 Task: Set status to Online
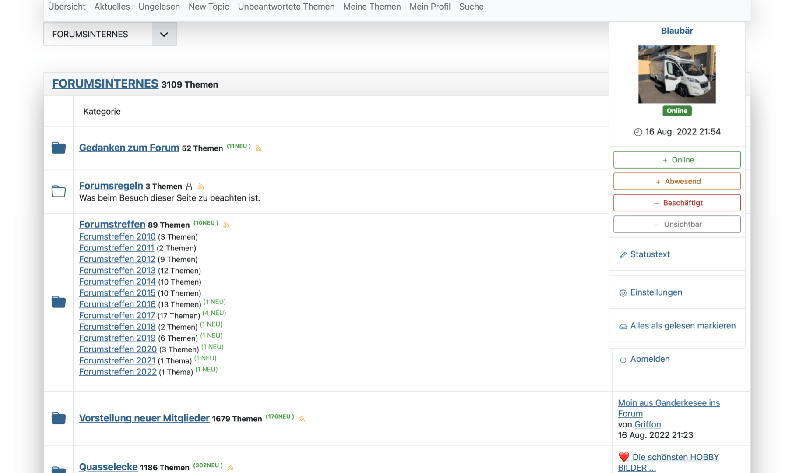click(676, 160)
